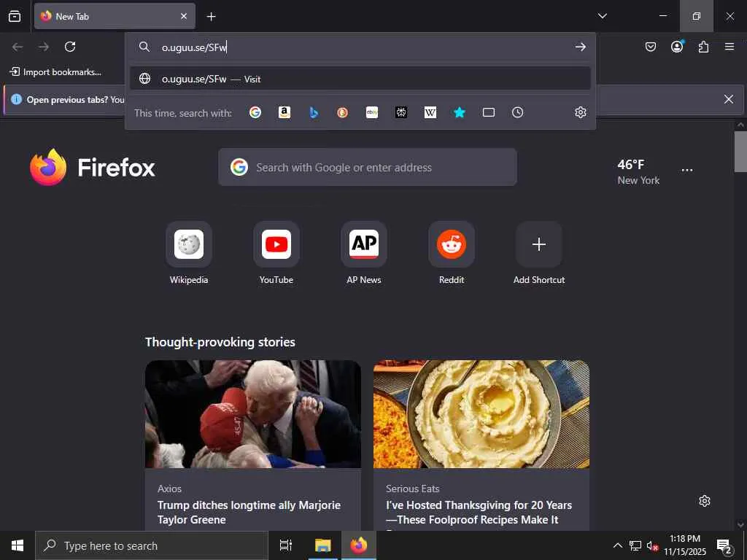Screen dimensions: 747x560
Task: Open Windows Task View
Action: pyautogui.click(x=286, y=545)
